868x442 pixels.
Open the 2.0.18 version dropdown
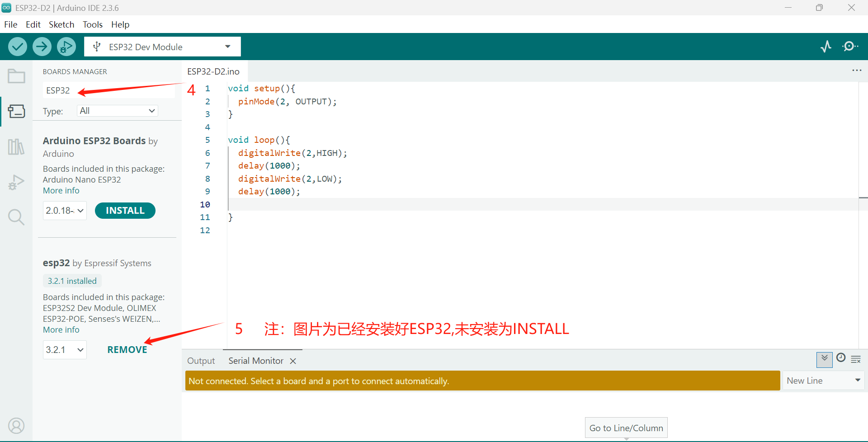coord(65,211)
